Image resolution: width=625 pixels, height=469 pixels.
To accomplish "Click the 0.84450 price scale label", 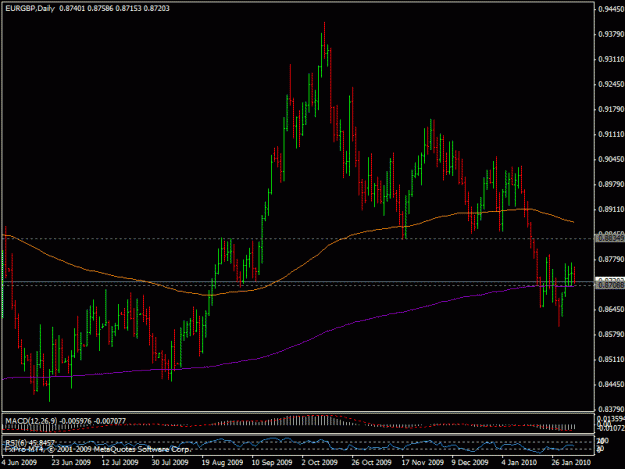I will click(x=611, y=384).
